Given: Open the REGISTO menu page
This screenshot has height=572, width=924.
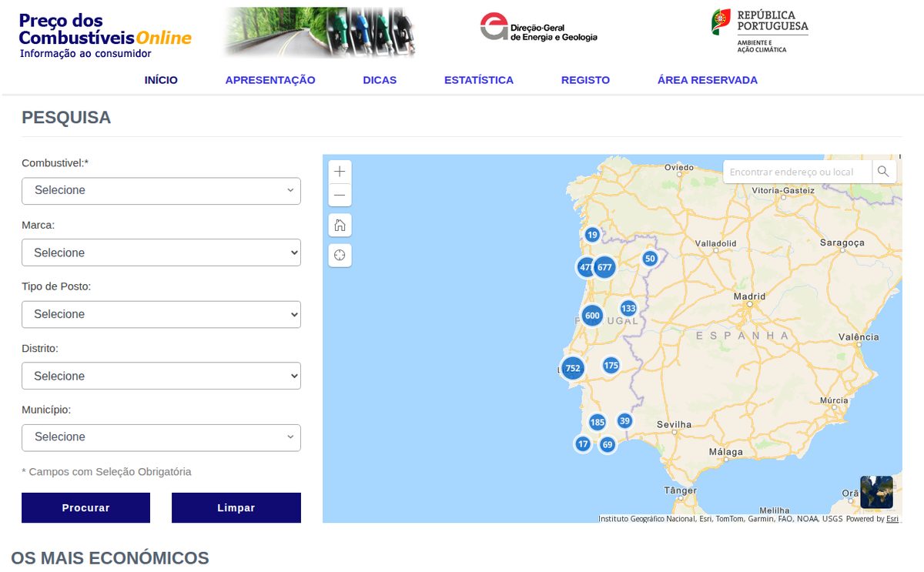Looking at the screenshot, I should tap(585, 80).
